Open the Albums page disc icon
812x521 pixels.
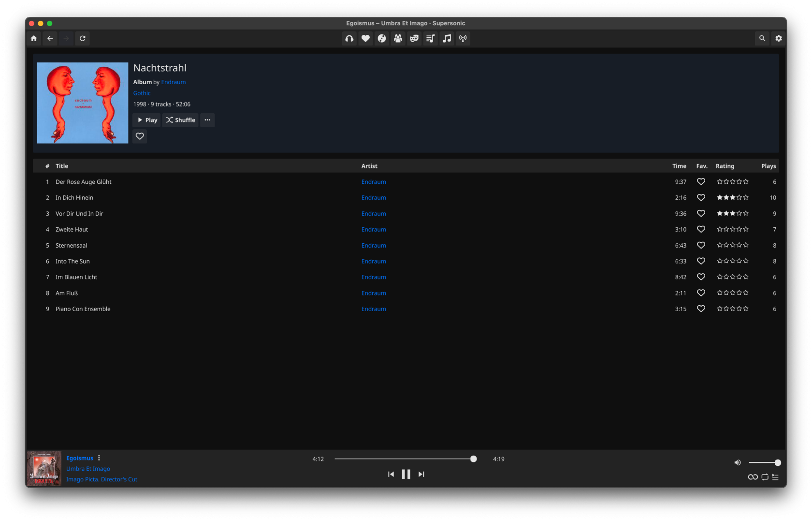pyautogui.click(x=382, y=39)
